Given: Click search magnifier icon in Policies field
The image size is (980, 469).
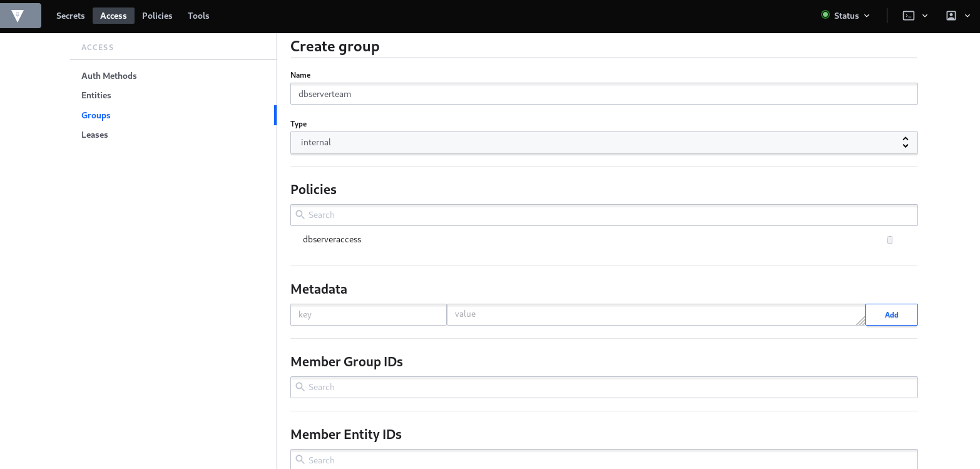Looking at the screenshot, I should pos(300,215).
